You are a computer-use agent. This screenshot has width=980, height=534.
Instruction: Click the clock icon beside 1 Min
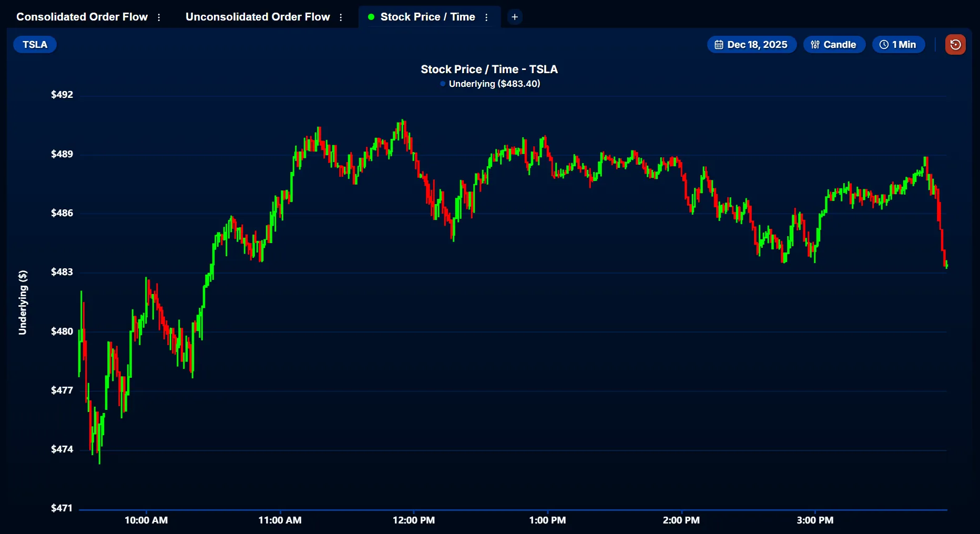coord(884,45)
